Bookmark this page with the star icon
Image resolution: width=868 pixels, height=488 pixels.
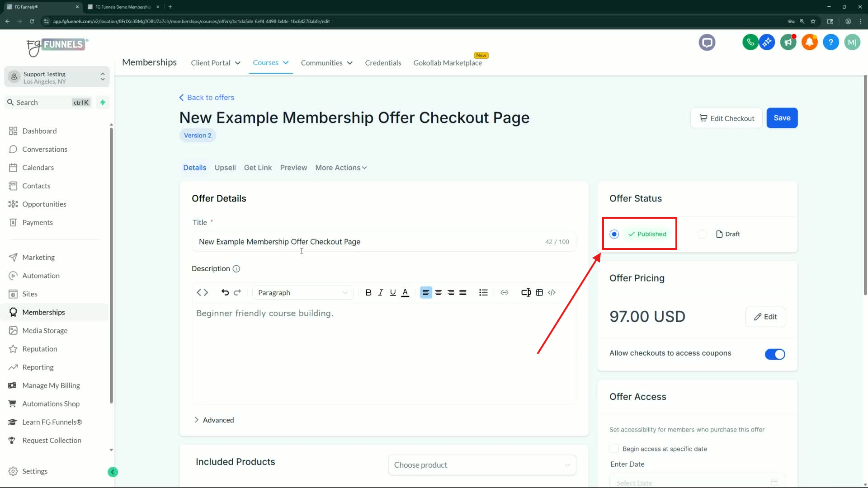pyautogui.click(x=813, y=21)
